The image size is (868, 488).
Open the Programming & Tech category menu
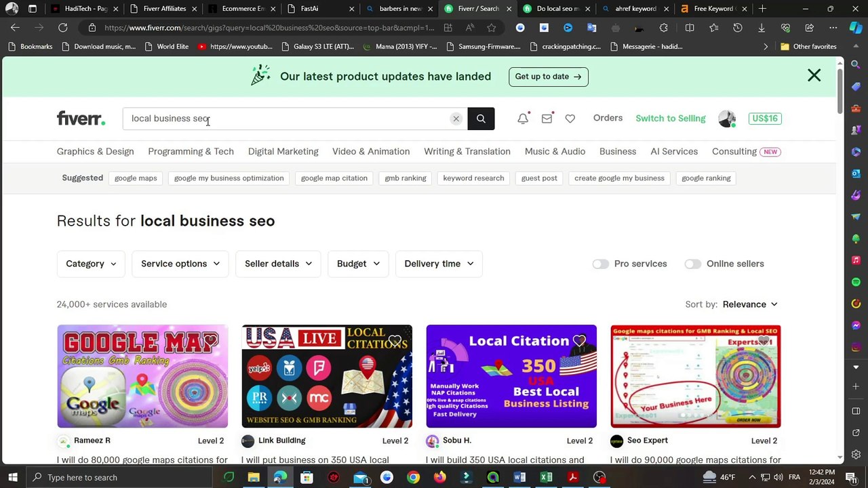(x=191, y=151)
